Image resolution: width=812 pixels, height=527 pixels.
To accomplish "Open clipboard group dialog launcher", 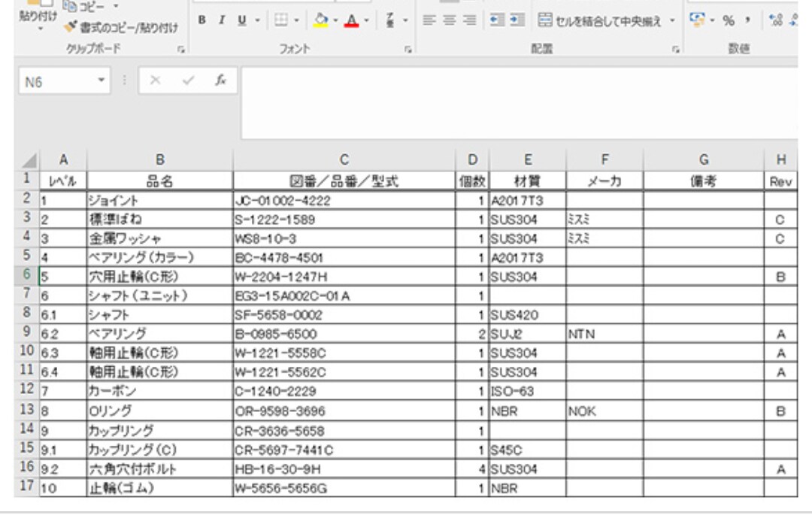I will [x=180, y=50].
